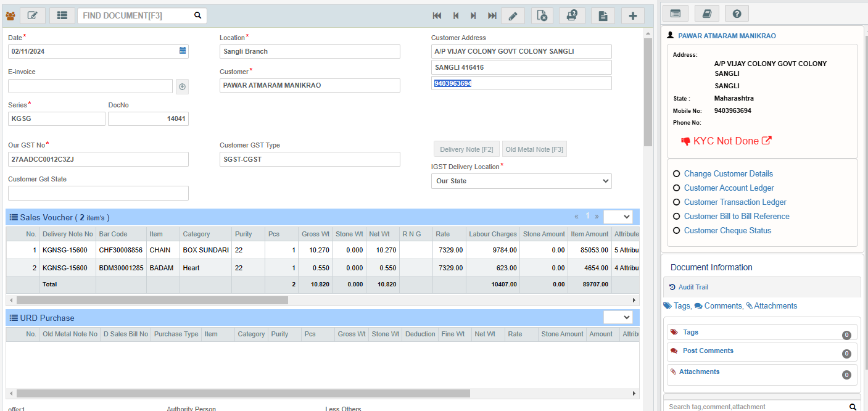This screenshot has width=868, height=411.
Task: Click the document page icon button
Action: [603, 16]
